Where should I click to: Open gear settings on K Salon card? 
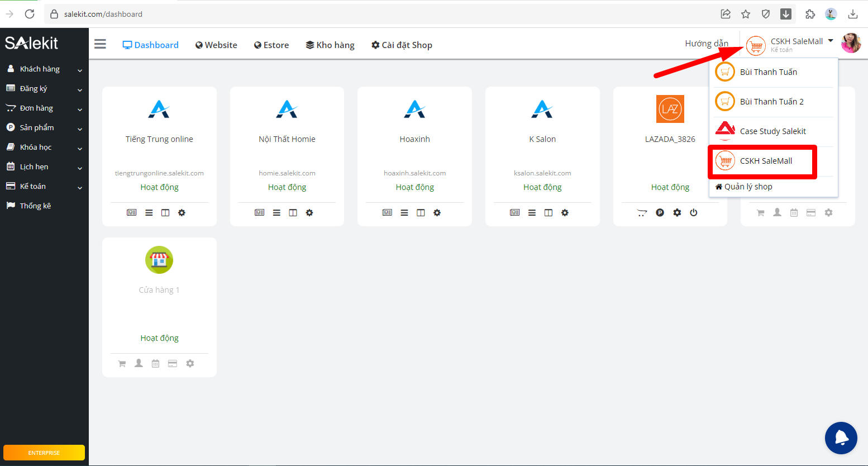[565, 212]
